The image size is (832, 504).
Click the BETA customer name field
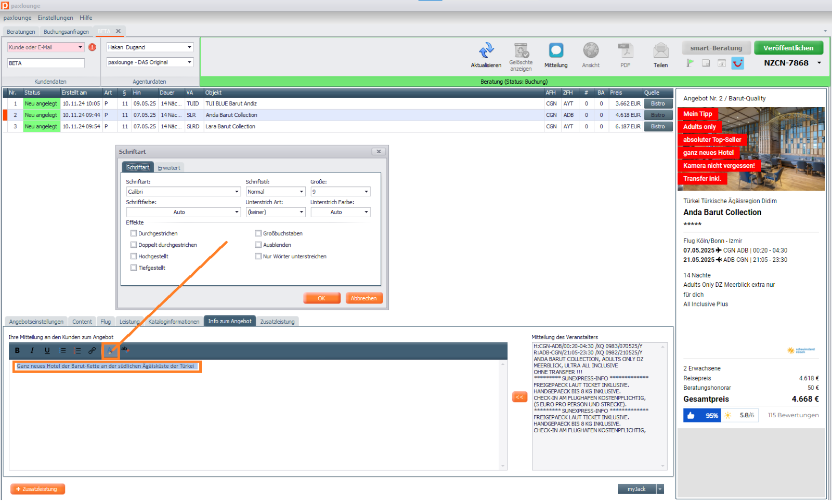point(46,63)
